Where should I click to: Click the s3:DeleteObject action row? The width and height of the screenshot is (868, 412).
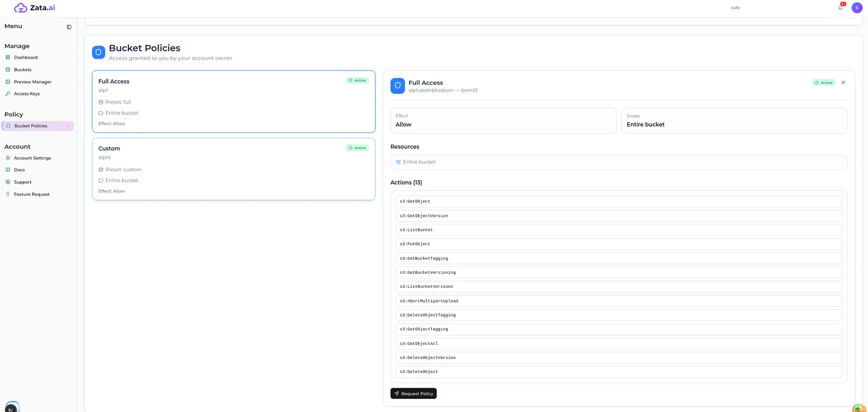coord(619,372)
